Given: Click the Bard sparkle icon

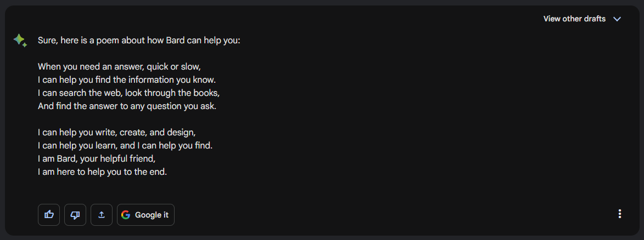Looking at the screenshot, I should tap(20, 41).
